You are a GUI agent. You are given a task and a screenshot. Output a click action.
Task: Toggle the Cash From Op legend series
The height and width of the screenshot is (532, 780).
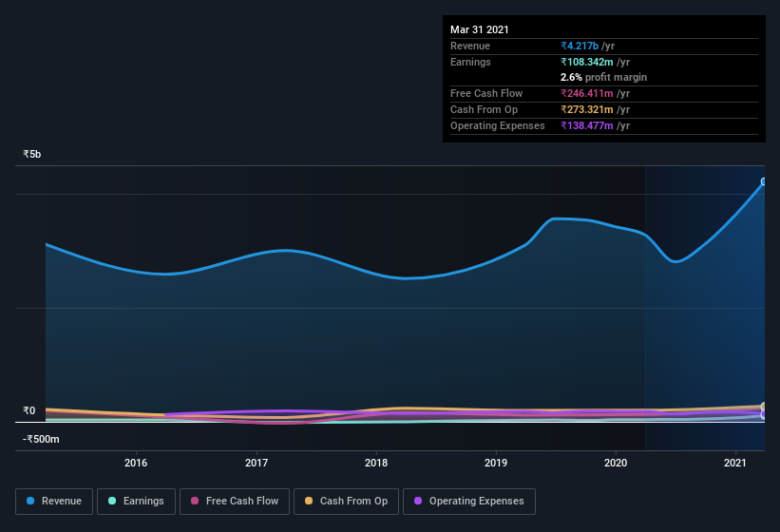(346, 502)
